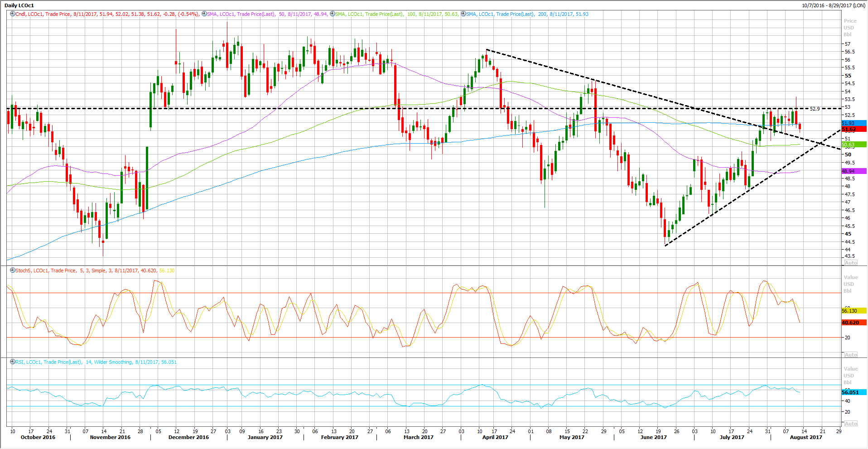Click the green 50.63 SMA value tag

click(x=854, y=145)
